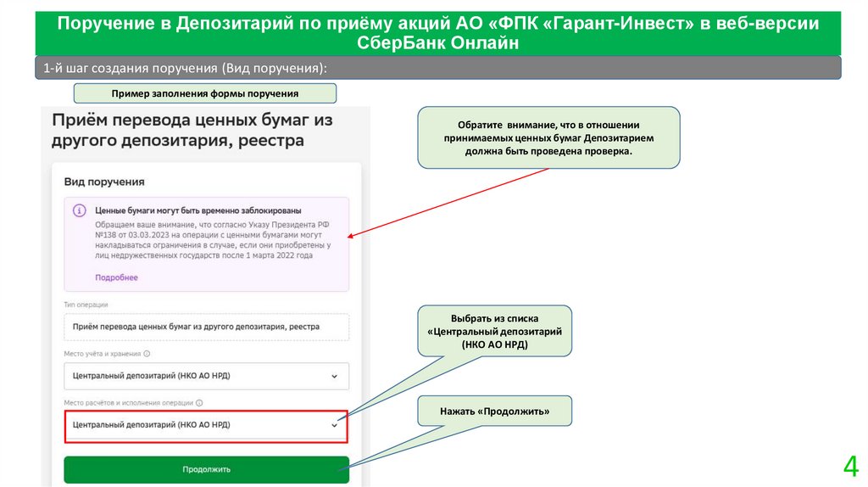This screenshot has width=868, height=487.
Task: Expand the Место учёта и хранения dropdown
Action: click(207, 376)
